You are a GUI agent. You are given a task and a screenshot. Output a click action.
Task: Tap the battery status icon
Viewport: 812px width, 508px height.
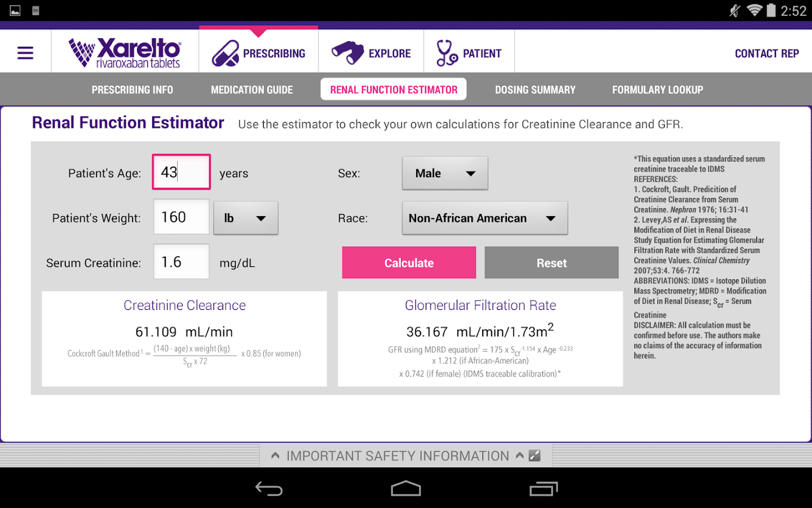point(771,11)
